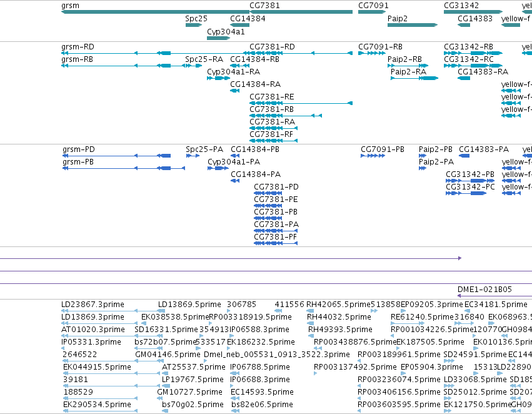Viewport: 532px width, 414px height.
Task: Open the CG7381-PE protein label
Action: (x=276, y=200)
